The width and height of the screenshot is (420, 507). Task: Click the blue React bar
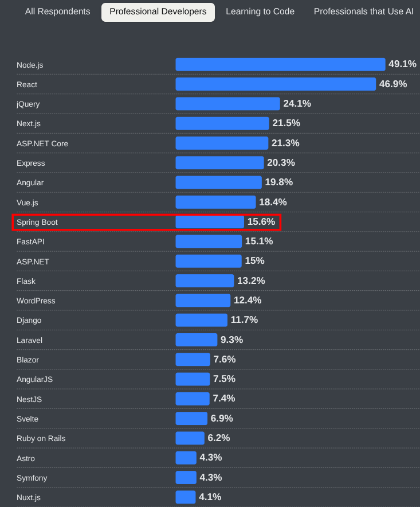point(276,84)
